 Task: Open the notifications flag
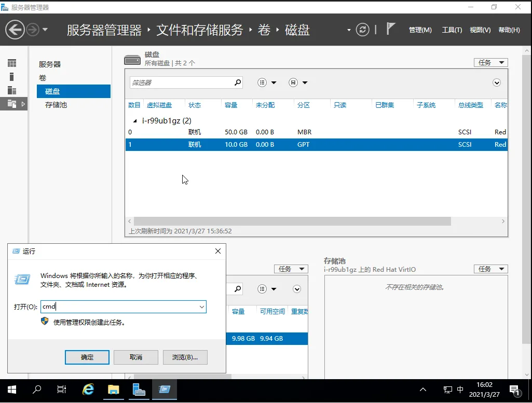tap(391, 29)
